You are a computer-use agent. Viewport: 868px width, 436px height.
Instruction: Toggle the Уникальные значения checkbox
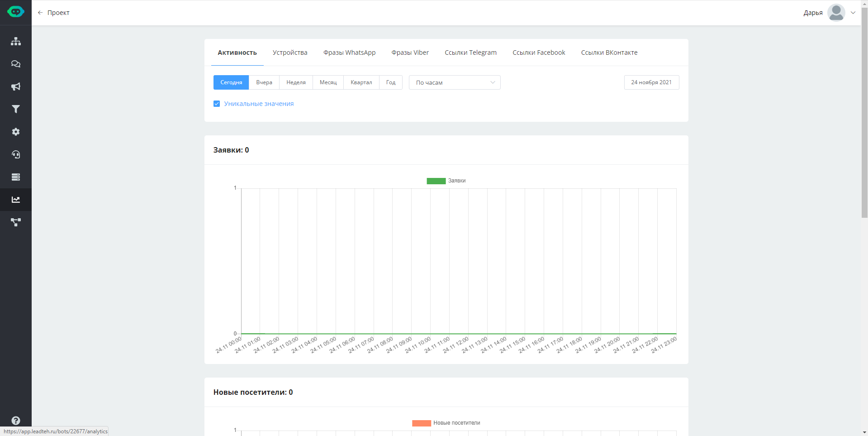pos(217,104)
